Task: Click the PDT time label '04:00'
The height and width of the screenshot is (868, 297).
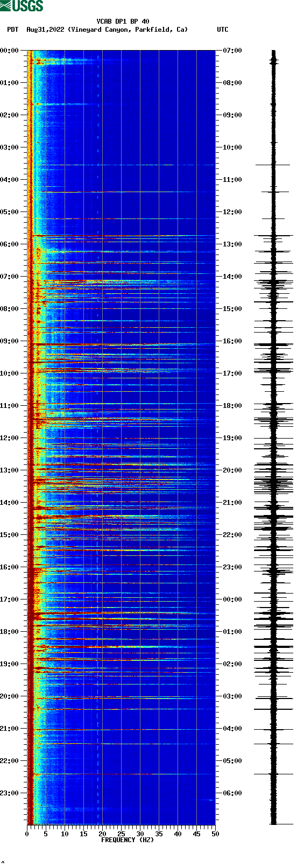Action: [x=9, y=180]
